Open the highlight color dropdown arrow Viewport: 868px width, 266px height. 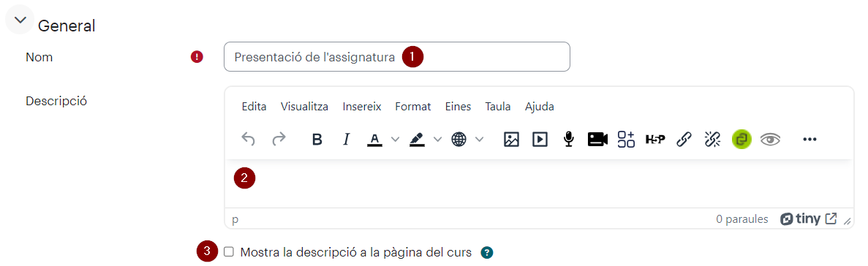click(437, 140)
